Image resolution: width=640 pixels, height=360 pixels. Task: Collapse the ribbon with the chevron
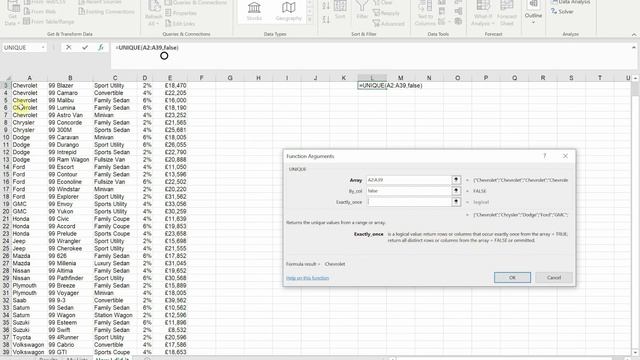click(634, 35)
